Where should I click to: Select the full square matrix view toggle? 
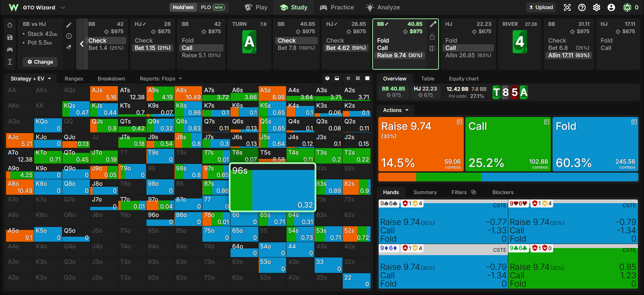(x=367, y=78)
